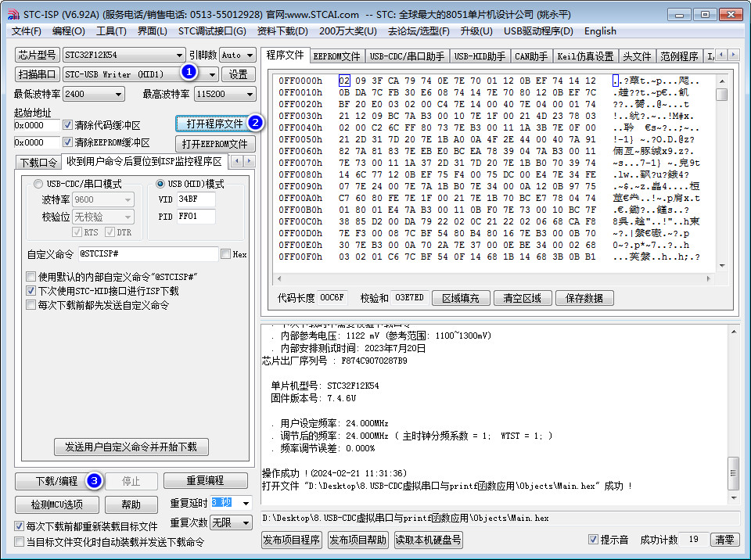Image resolution: width=751 pixels, height=560 pixels.
Task: Open 工具(T) menu
Action: coord(111,31)
